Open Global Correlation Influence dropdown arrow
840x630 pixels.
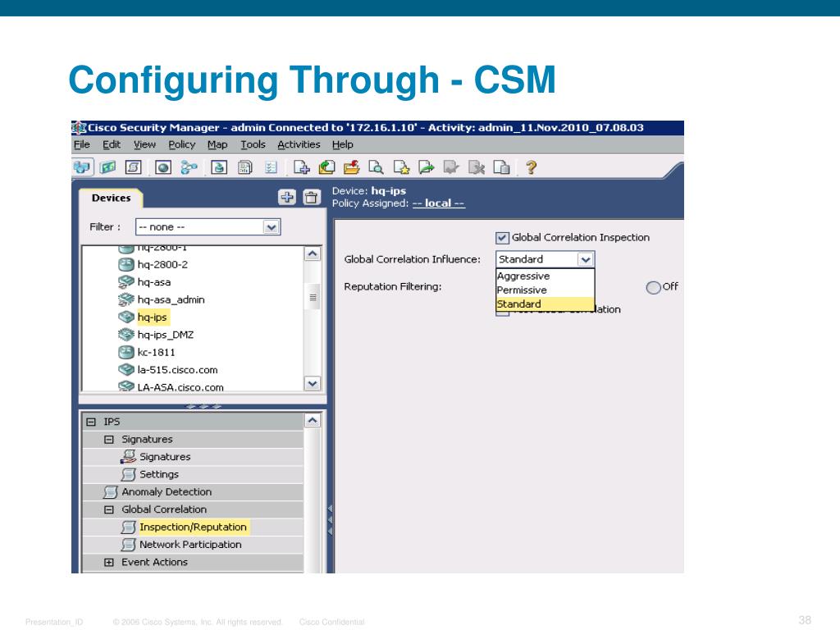[586, 259]
